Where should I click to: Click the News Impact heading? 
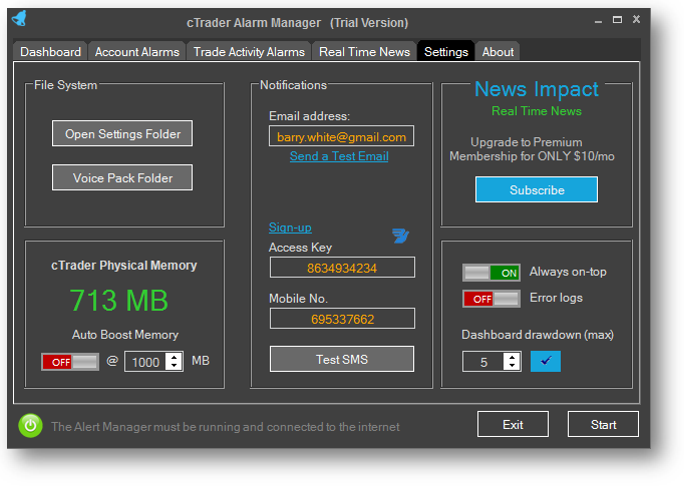pyautogui.click(x=536, y=89)
